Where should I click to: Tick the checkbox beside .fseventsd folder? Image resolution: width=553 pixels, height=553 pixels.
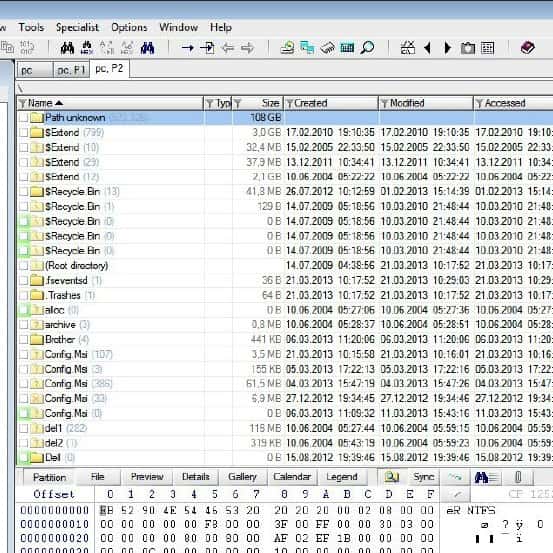tap(23, 281)
